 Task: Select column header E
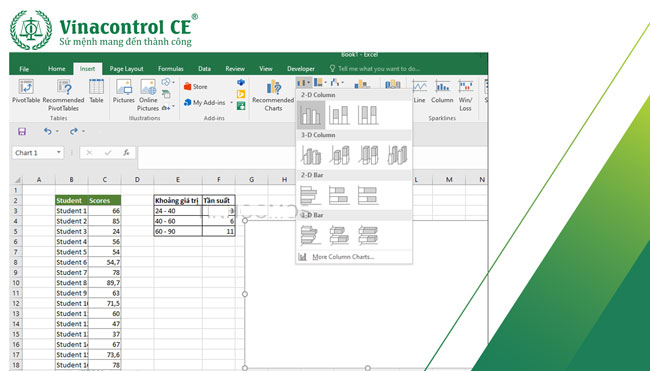[177, 180]
